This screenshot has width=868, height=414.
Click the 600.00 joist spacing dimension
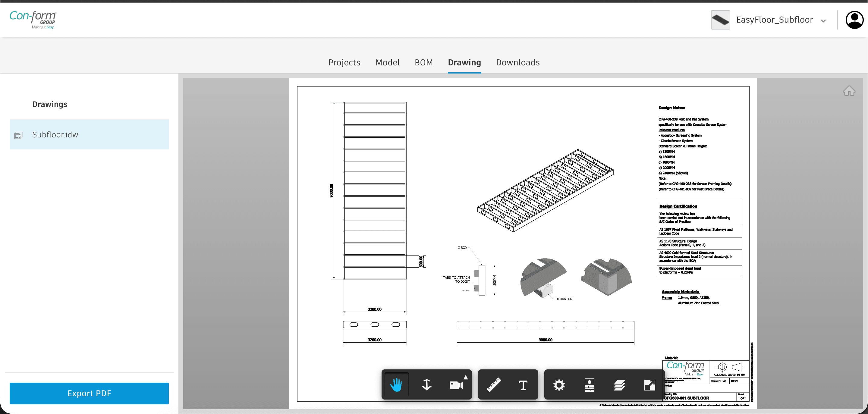(x=421, y=262)
